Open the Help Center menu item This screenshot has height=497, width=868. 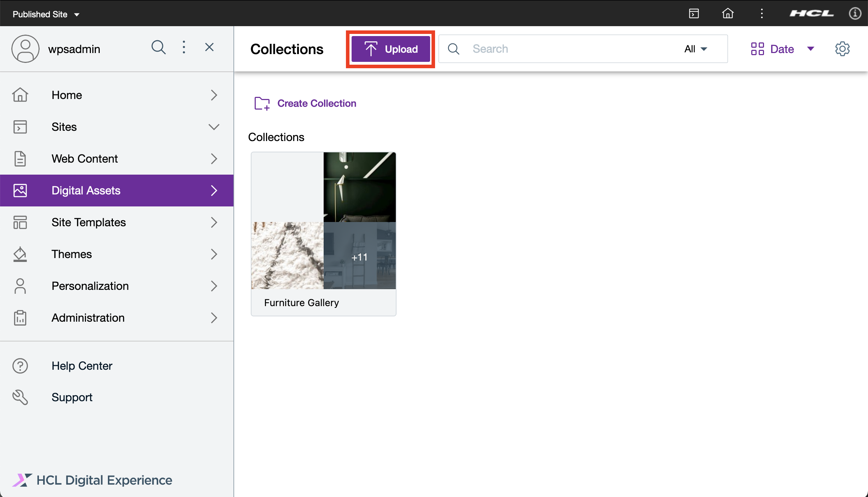(x=82, y=365)
